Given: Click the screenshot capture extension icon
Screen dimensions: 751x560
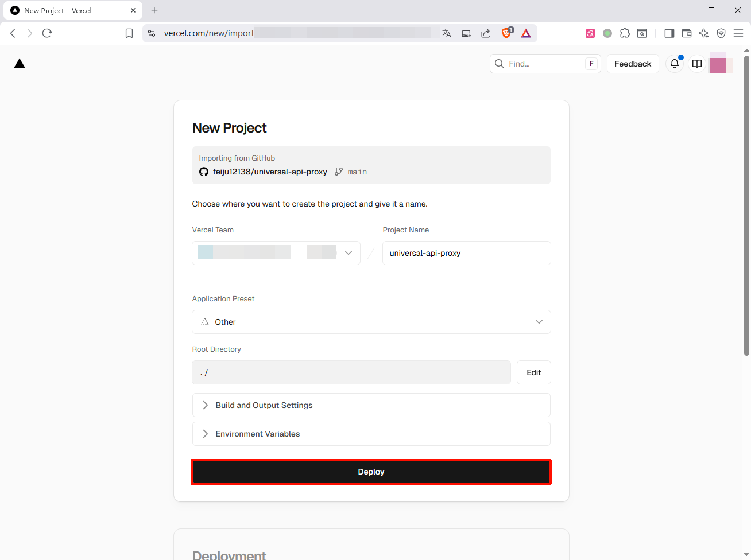Looking at the screenshot, I should [x=642, y=33].
